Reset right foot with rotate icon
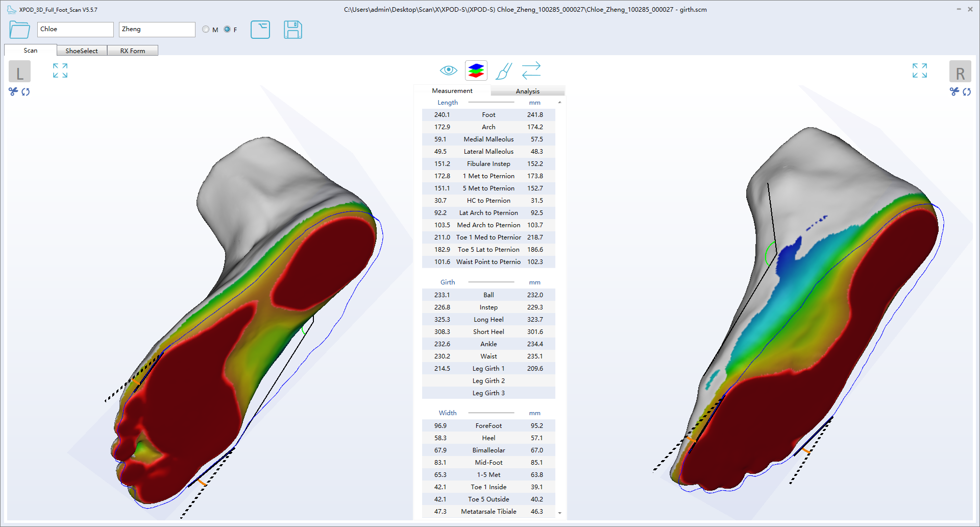Screen dimensions: 980x527 (967, 92)
